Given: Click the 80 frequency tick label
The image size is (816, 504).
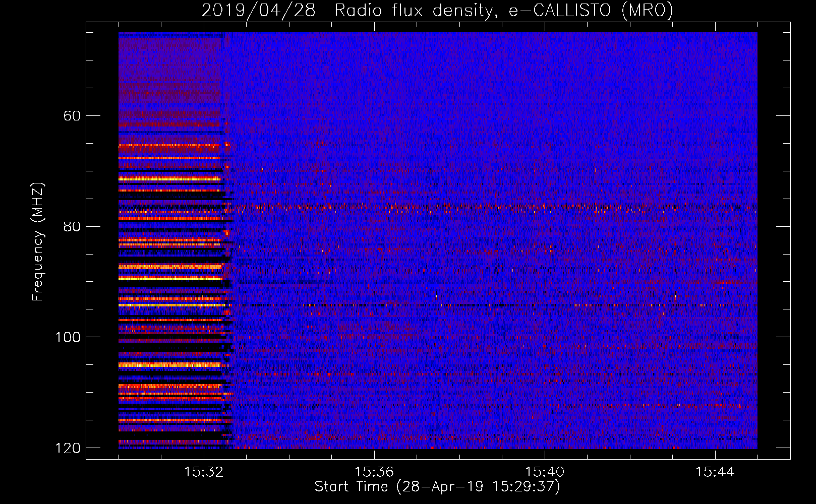Looking at the screenshot, I should tap(72, 226).
